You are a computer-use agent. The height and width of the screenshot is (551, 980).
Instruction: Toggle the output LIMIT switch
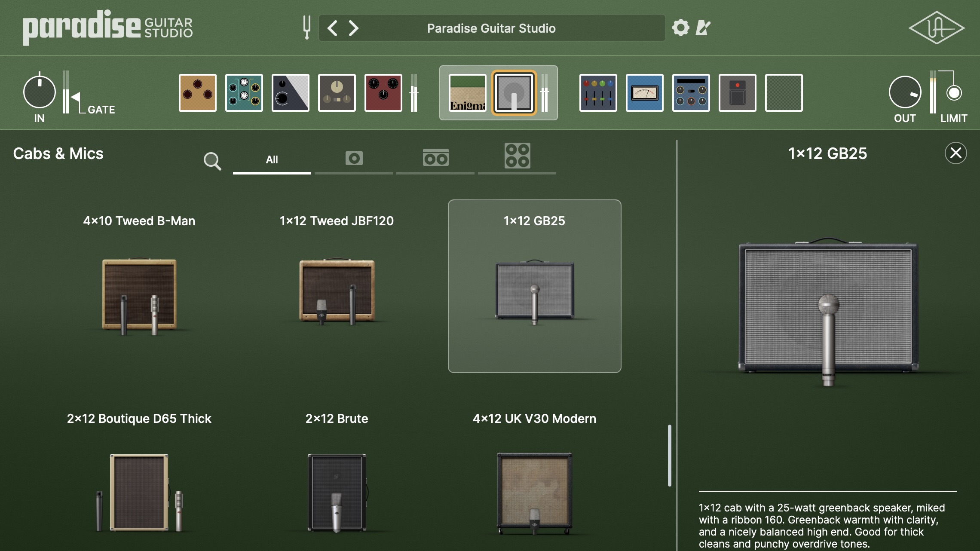pos(954,93)
